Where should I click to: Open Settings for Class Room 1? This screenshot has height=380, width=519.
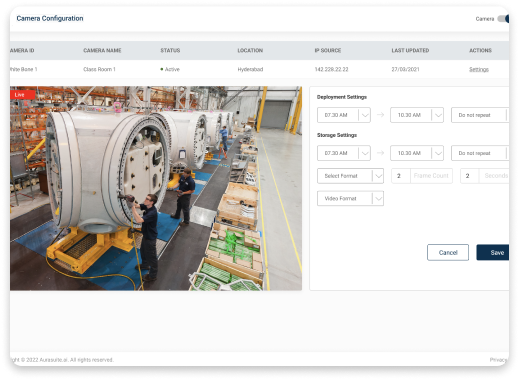(479, 69)
